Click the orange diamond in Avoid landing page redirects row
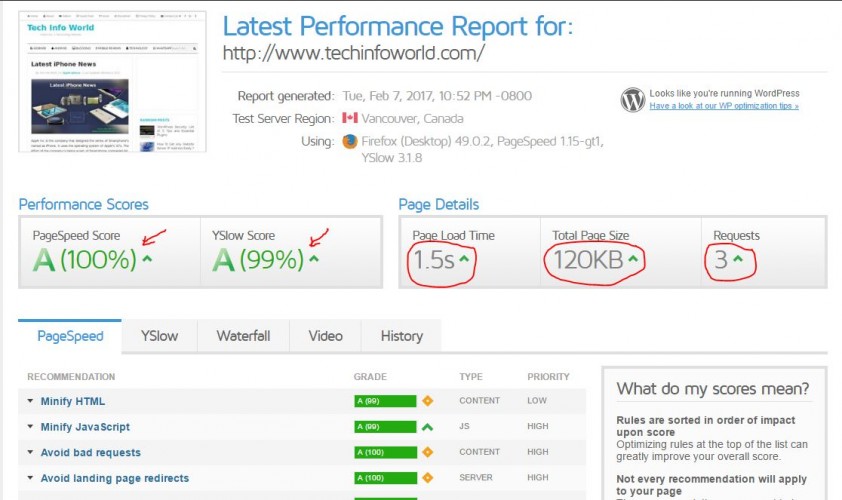The image size is (842, 500). click(x=427, y=477)
